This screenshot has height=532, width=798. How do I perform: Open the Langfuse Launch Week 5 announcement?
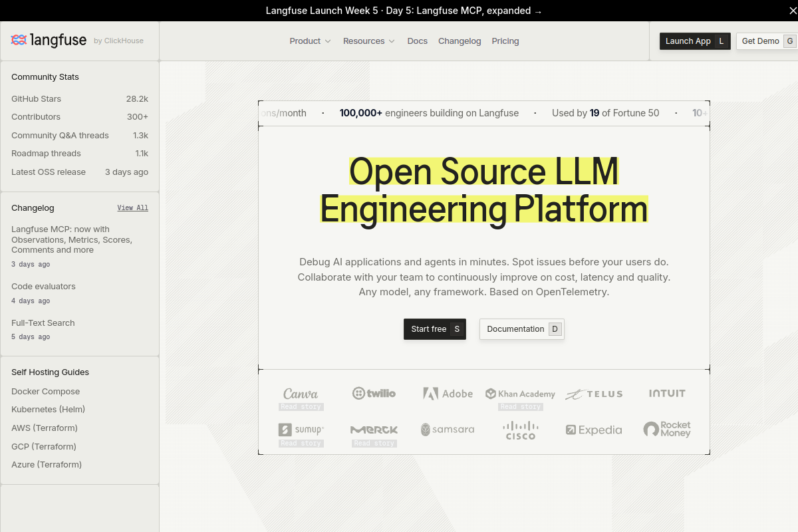coord(404,11)
